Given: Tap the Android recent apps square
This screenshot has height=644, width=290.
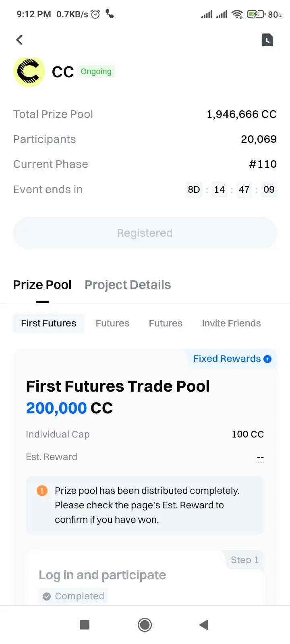Looking at the screenshot, I should click(85, 625).
